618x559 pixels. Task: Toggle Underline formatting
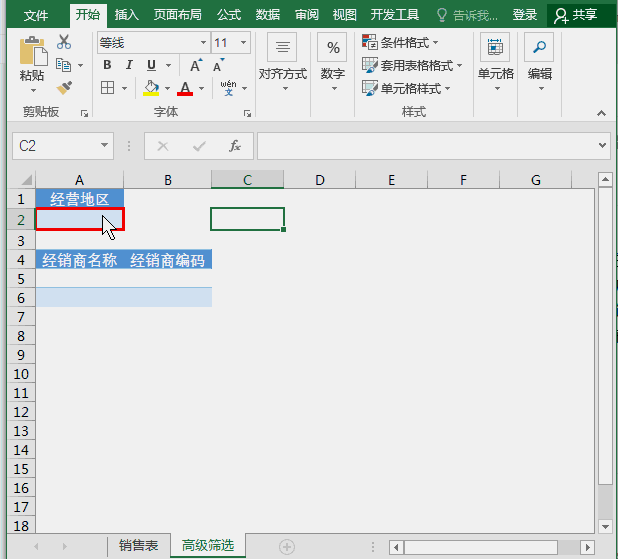151,65
